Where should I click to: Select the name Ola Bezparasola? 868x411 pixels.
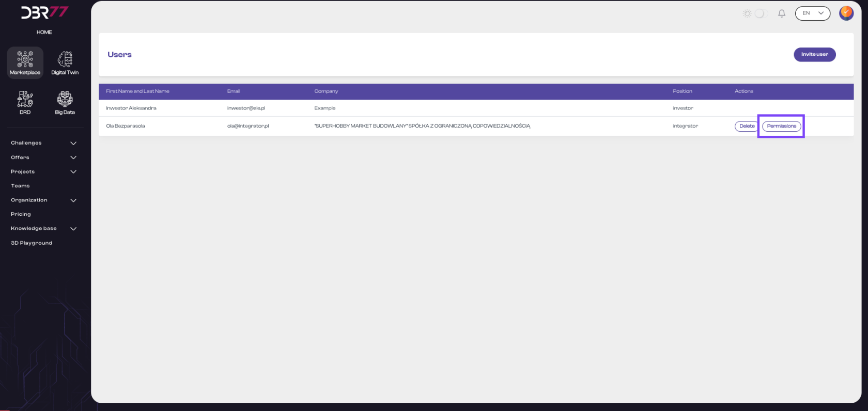[126, 126]
